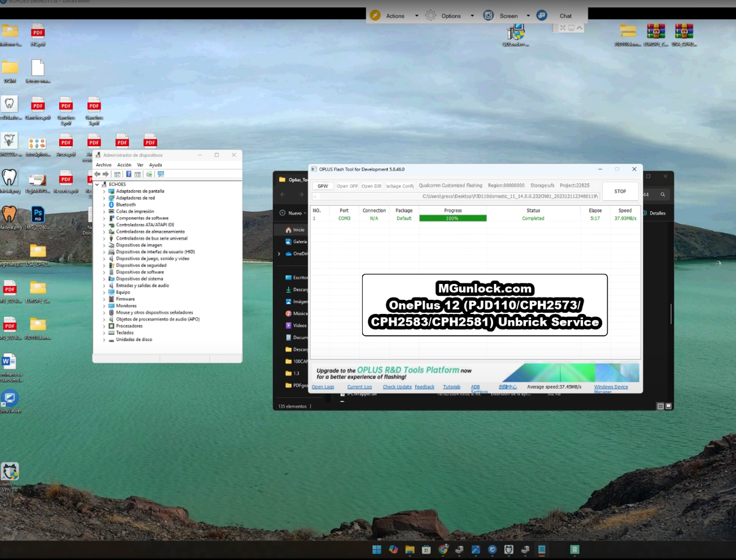
Task: Open the Windows Start button on taskbar
Action: coord(377,550)
